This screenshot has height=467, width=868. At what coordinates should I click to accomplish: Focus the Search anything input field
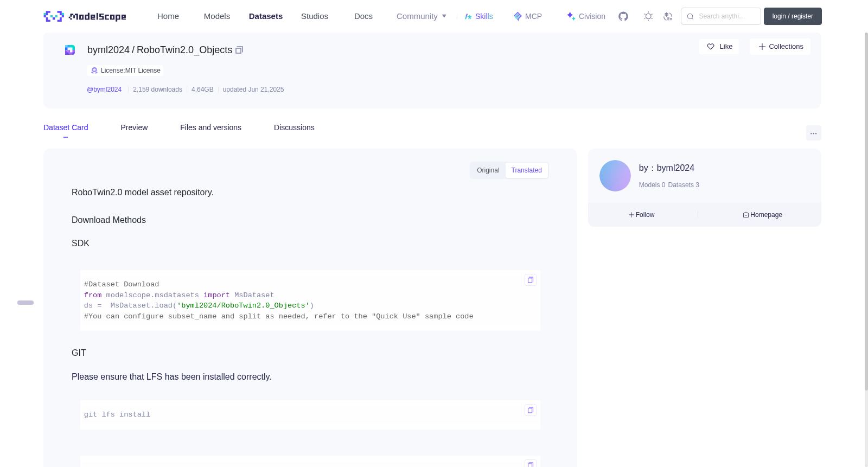point(721,16)
